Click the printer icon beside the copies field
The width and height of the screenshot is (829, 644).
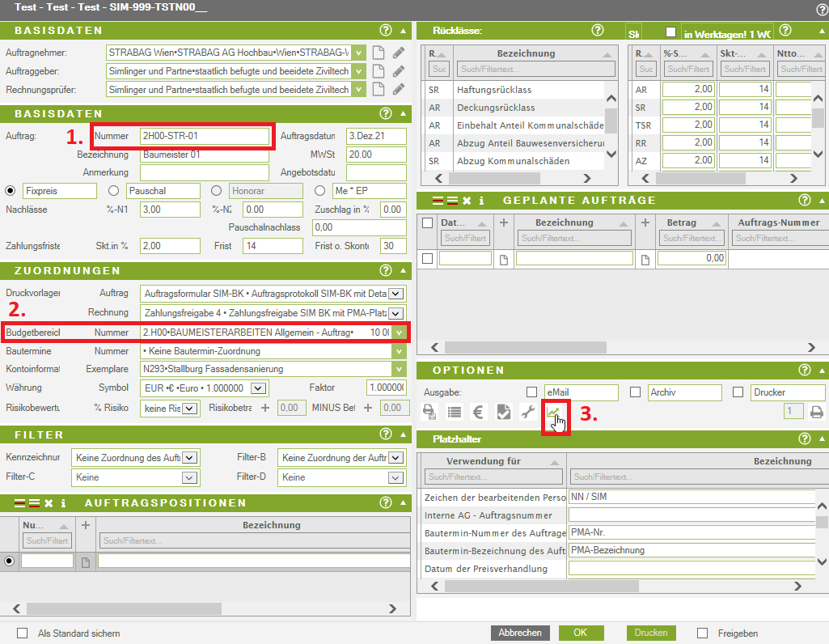817,412
